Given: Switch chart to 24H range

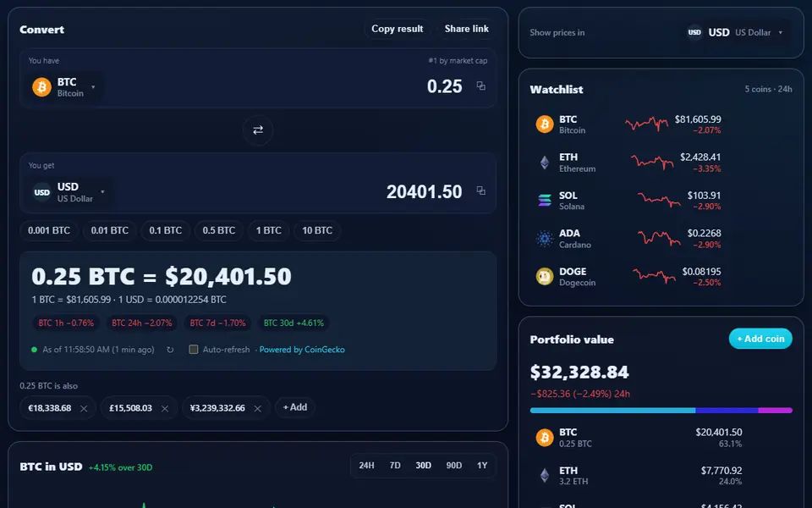Looking at the screenshot, I should click(x=366, y=466).
